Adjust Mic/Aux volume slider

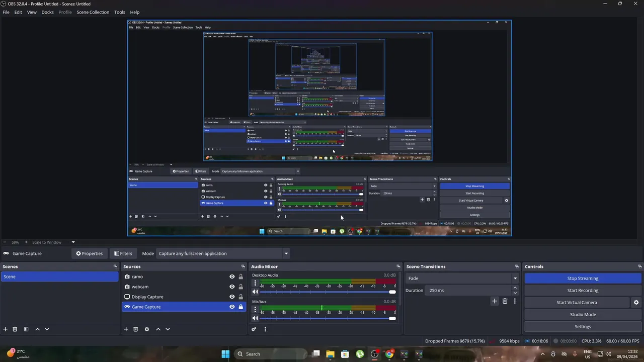tap(328, 318)
